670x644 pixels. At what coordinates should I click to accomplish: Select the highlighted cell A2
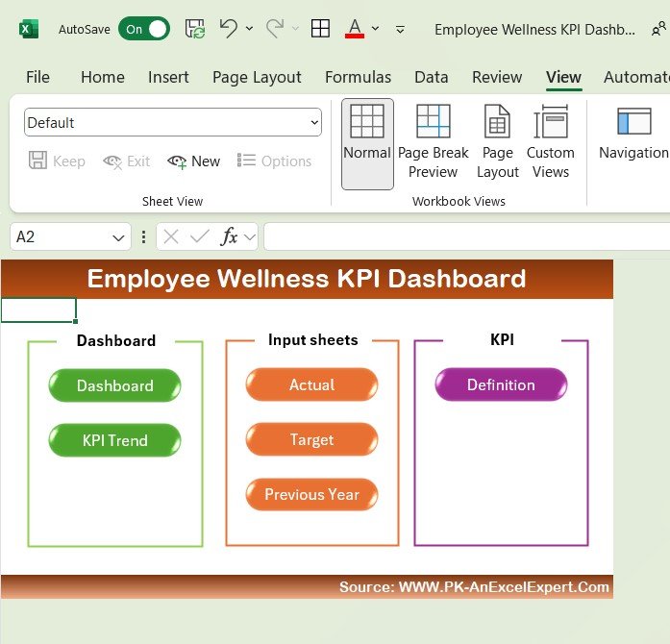click(38, 310)
